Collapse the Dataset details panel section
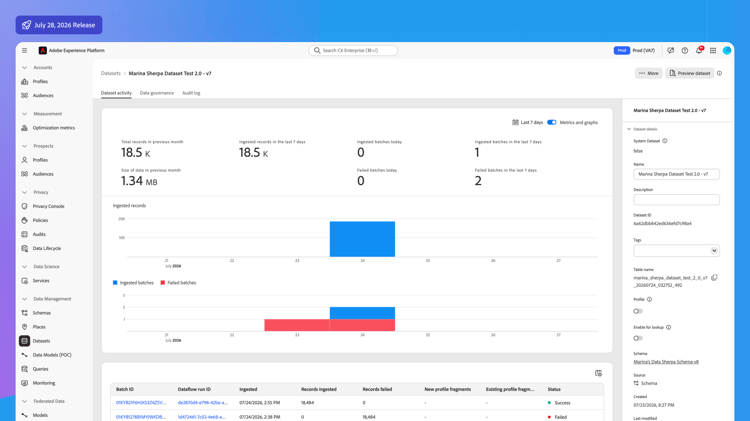750x421 pixels. click(629, 129)
